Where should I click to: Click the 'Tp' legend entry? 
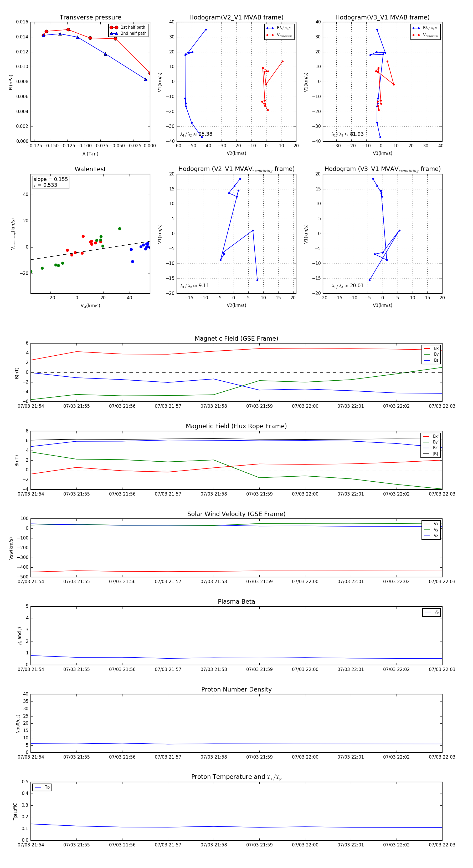coord(42,787)
